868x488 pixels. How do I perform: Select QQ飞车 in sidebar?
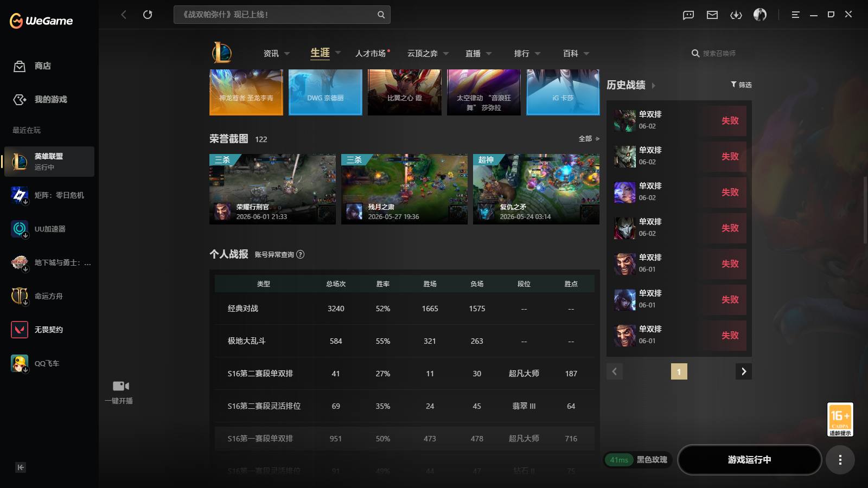click(49, 363)
